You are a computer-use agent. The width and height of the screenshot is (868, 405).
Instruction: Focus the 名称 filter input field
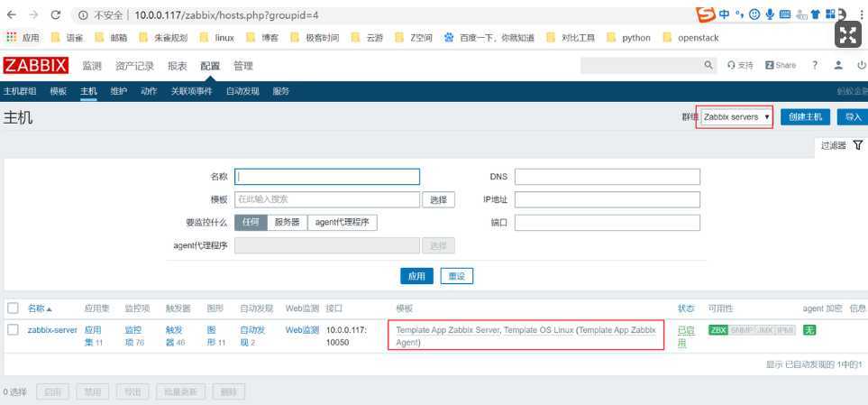pyautogui.click(x=327, y=177)
